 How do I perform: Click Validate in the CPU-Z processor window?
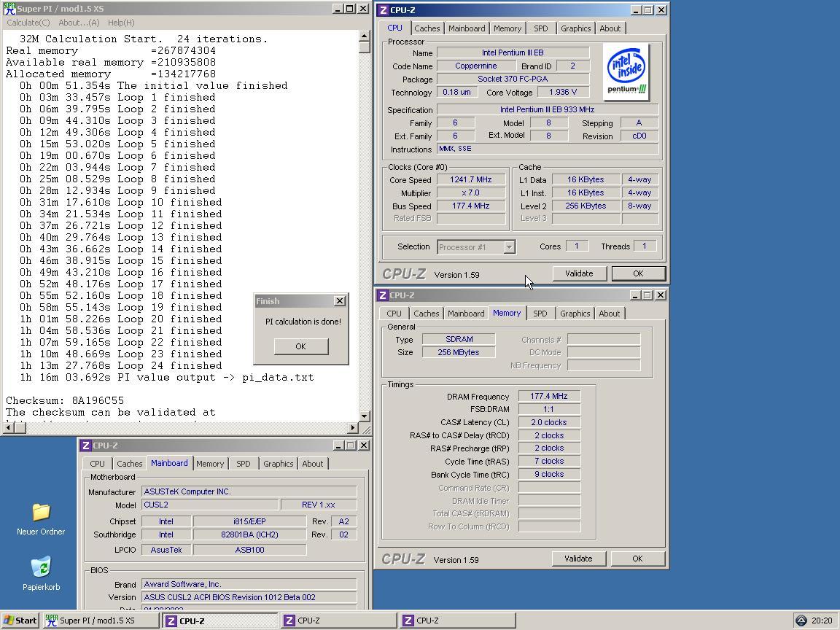(579, 273)
